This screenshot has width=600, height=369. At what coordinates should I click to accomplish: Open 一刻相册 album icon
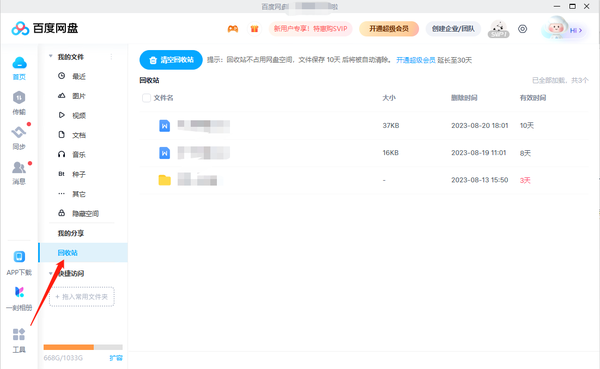point(19,292)
